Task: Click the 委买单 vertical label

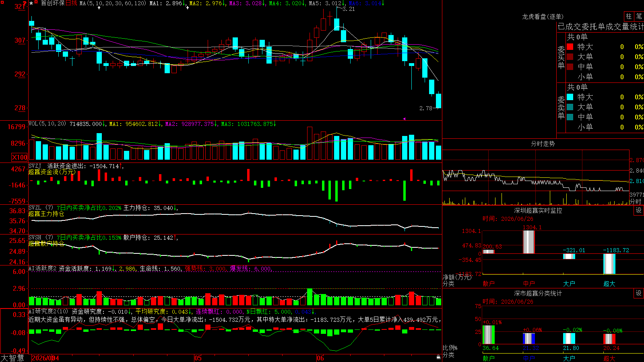Action: tap(561, 57)
